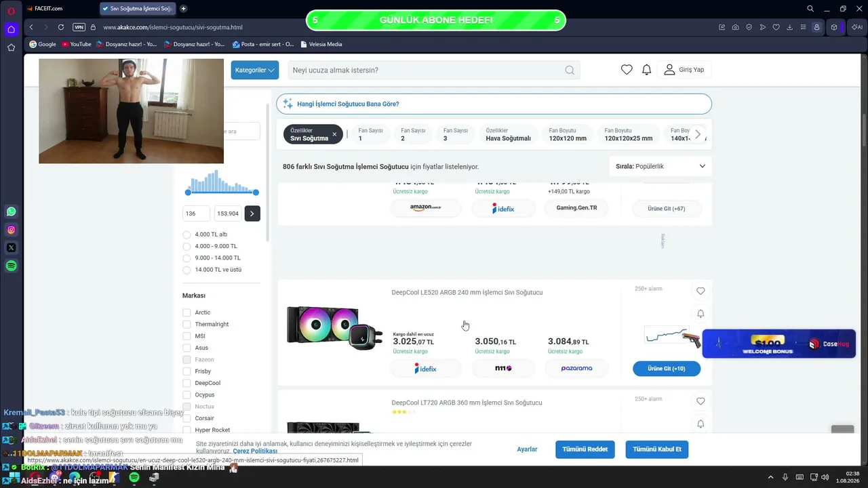Apply Fan Sayısı 3 filter chip
This screenshot has width=868, height=488.
456,134
